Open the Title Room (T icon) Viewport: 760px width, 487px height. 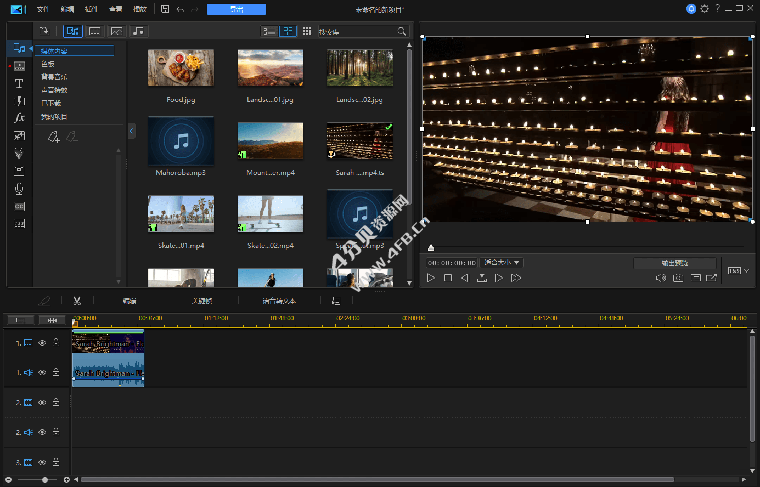(x=19, y=83)
